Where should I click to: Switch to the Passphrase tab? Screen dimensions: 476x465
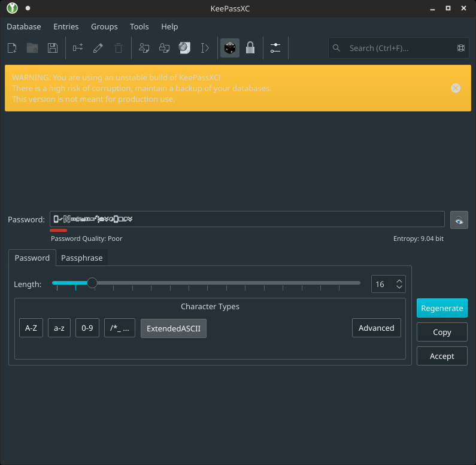coord(82,258)
